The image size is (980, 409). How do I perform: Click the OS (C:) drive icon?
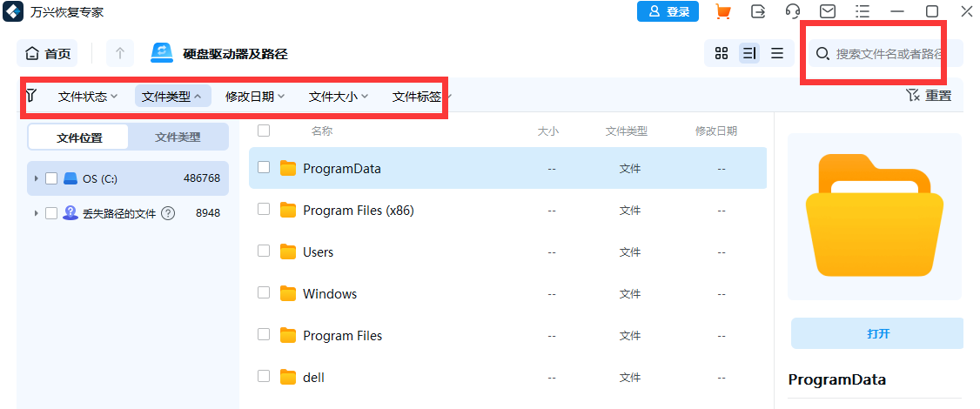(70, 178)
